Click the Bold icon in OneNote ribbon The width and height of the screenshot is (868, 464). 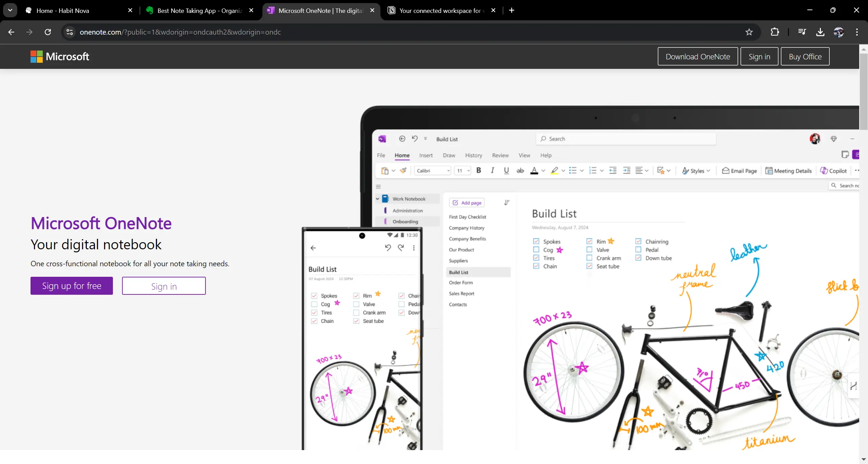[x=479, y=170]
